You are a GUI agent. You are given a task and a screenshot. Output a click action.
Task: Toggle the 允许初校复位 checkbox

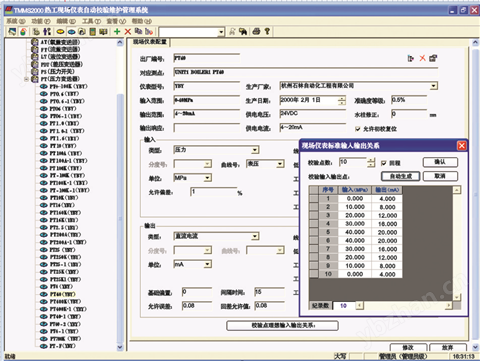click(358, 129)
